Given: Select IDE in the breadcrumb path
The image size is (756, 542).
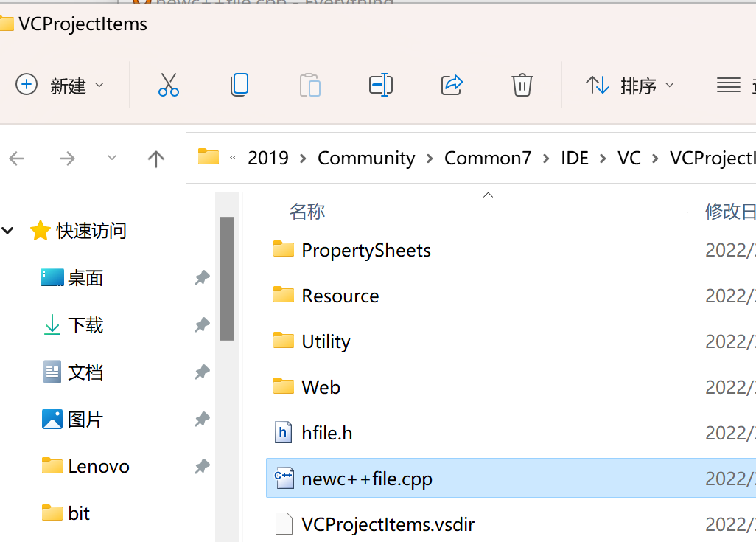Looking at the screenshot, I should (x=574, y=159).
